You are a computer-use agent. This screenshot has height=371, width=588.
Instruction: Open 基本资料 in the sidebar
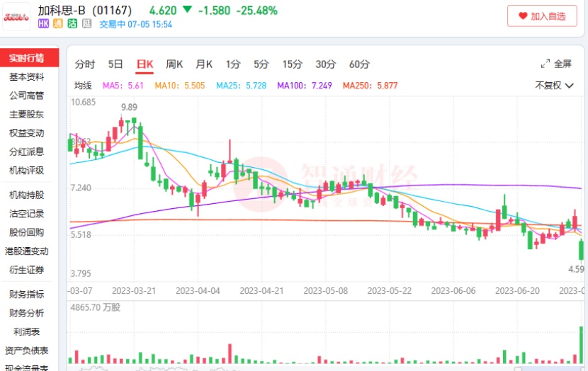[27, 77]
